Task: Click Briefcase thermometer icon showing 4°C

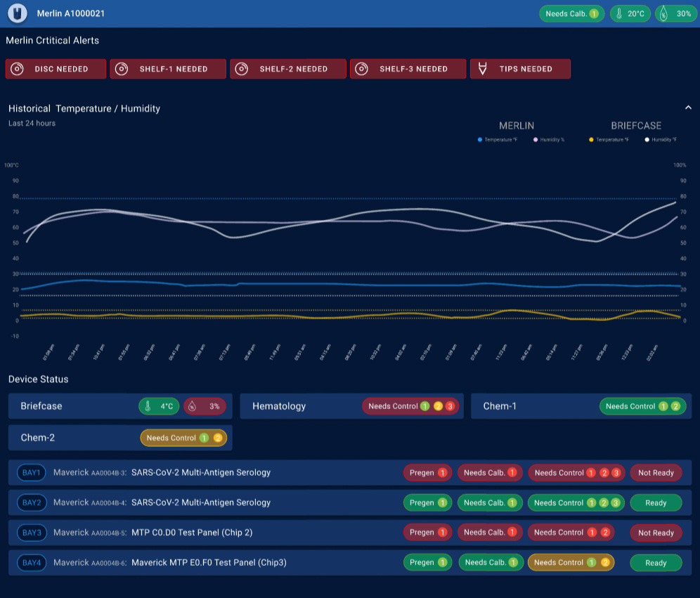Action: coord(148,406)
